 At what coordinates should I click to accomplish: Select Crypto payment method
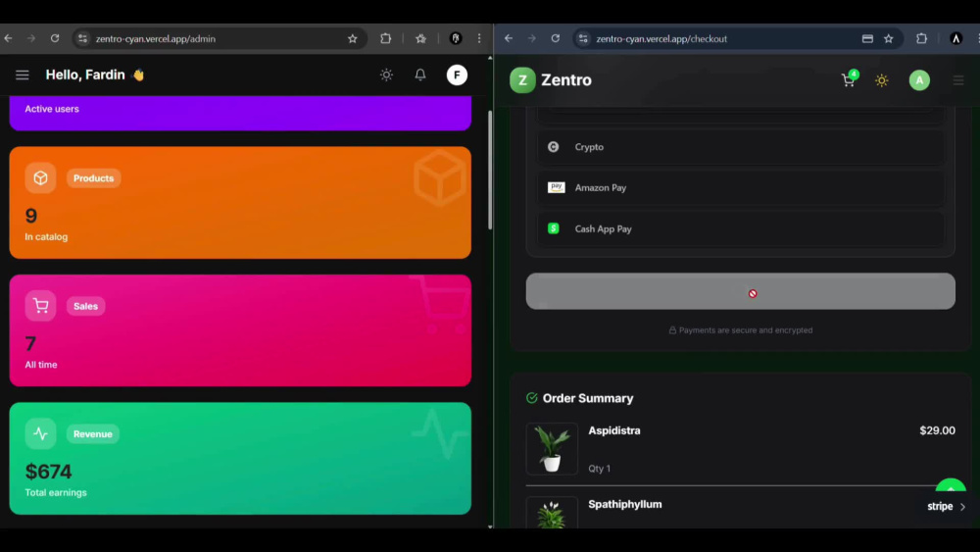[741, 147]
